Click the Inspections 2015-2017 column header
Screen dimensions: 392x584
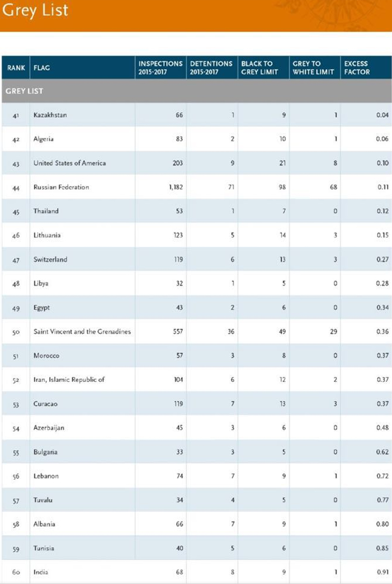(160, 68)
